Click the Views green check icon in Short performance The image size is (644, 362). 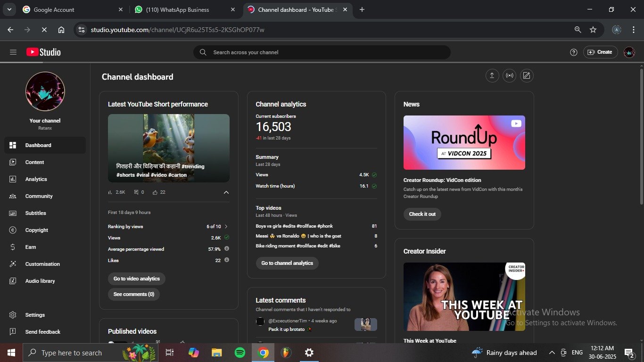pyautogui.click(x=227, y=238)
